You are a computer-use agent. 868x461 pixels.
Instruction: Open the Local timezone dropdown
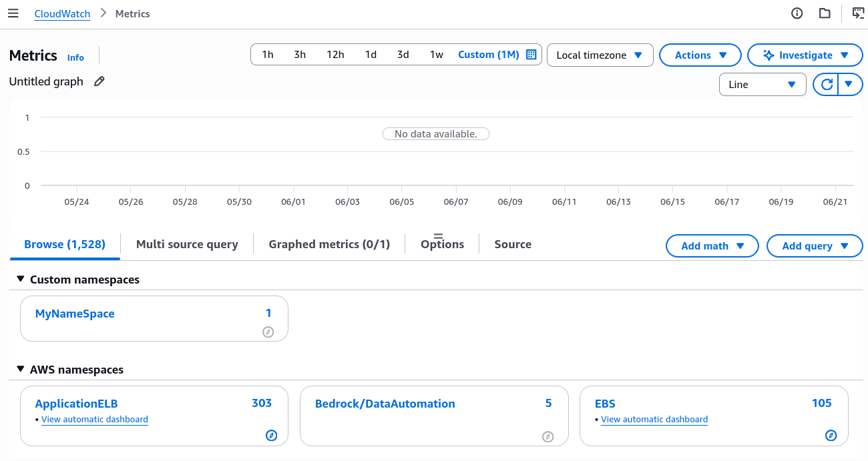click(x=600, y=55)
